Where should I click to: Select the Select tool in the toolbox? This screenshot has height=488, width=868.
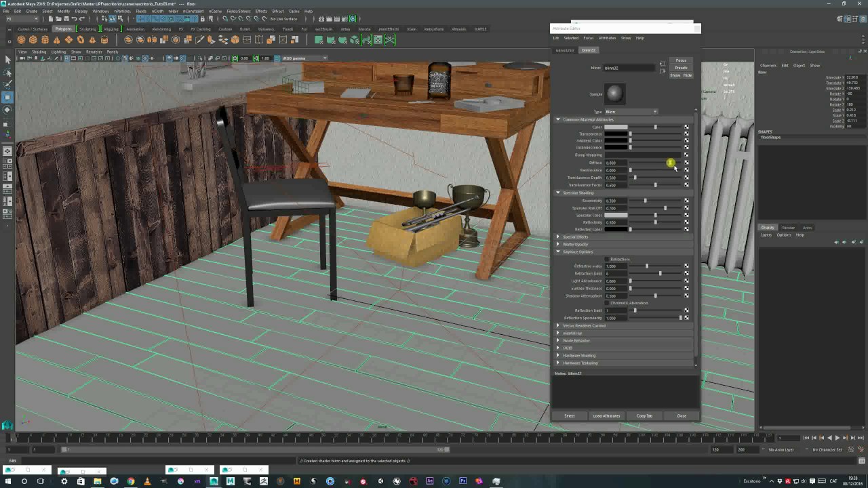pos(7,60)
